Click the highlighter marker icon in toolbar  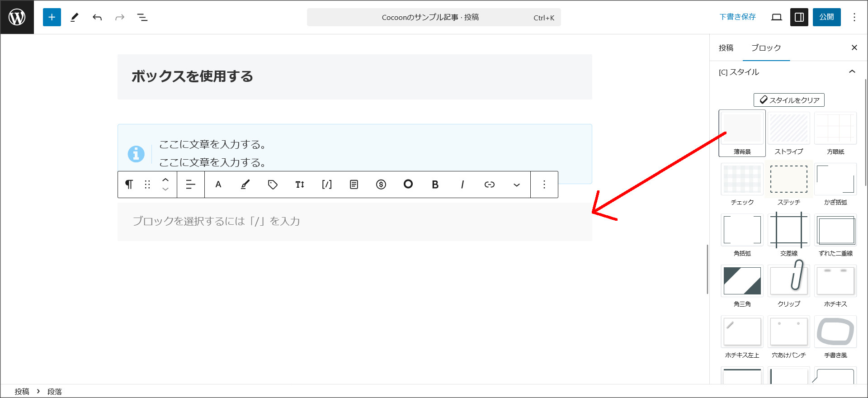(x=245, y=185)
